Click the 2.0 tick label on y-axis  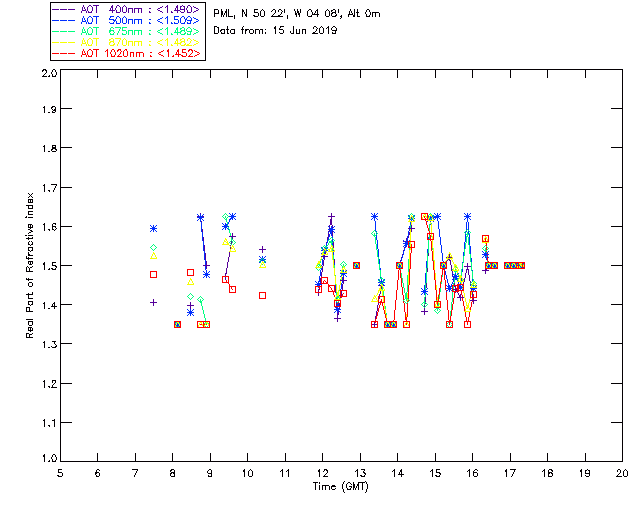click(48, 73)
